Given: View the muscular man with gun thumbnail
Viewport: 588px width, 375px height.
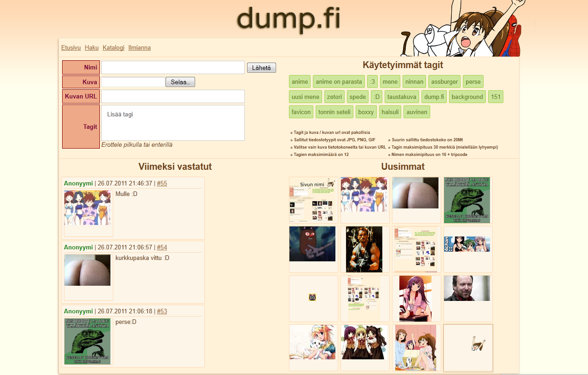Looking at the screenshot, I should pos(364,249).
